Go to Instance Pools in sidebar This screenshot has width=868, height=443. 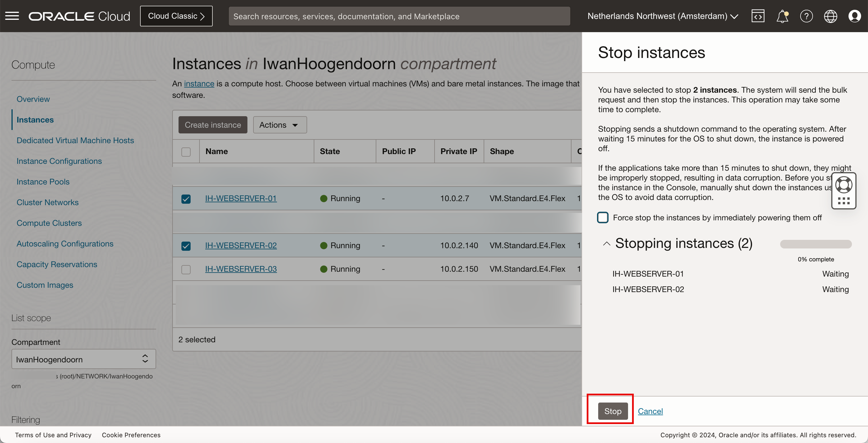pyautogui.click(x=43, y=182)
